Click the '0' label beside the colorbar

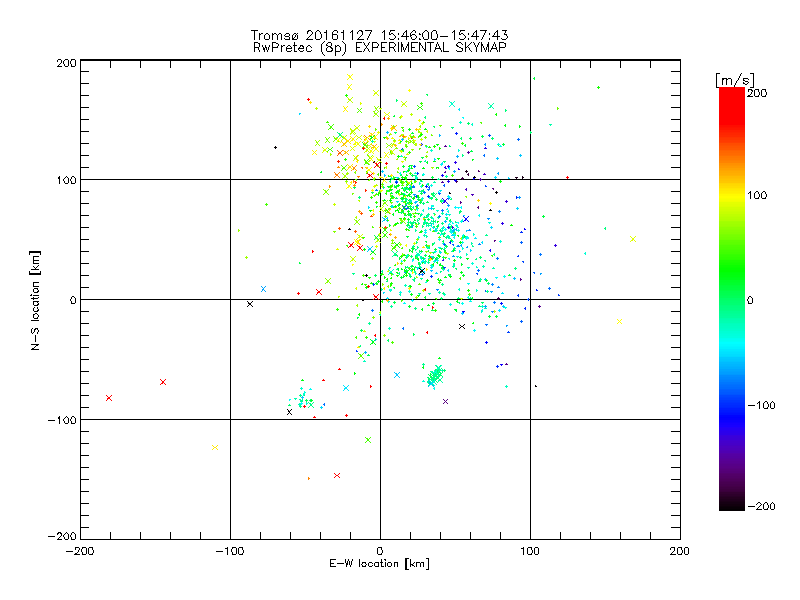(750, 300)
